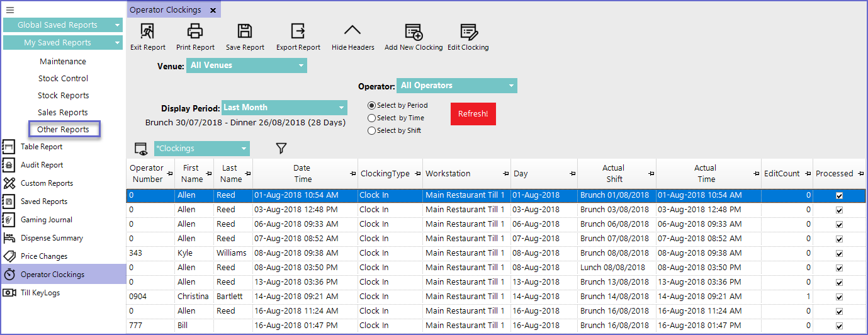Image resolution: width=868 pixels, height=335 pixels.
Task: Close the Operator Clockings tab
Action: click(x=213, y=10)
